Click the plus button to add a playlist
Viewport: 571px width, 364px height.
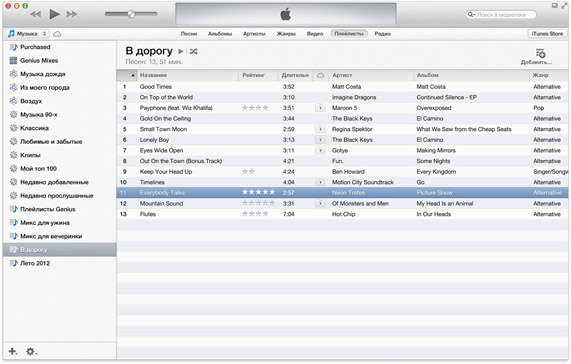(x=13, y=351)
